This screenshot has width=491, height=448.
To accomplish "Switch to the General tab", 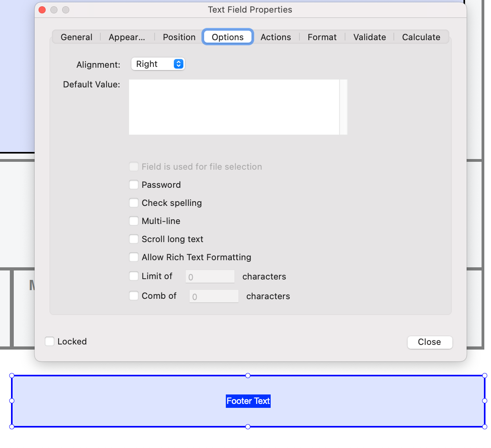I will [76, 37].
